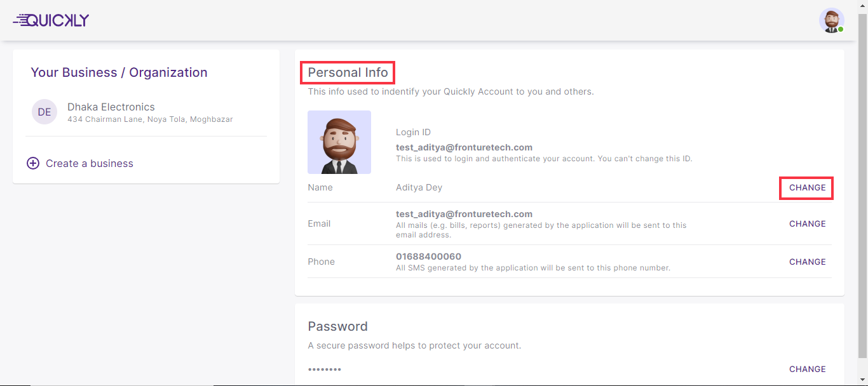
Task: Click the Password section heading
Action: 337,326
